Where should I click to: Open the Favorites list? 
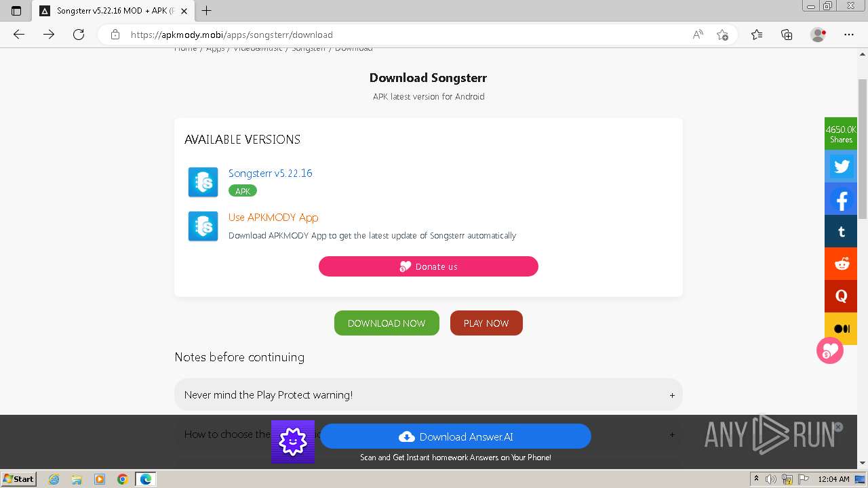(757, 35)
